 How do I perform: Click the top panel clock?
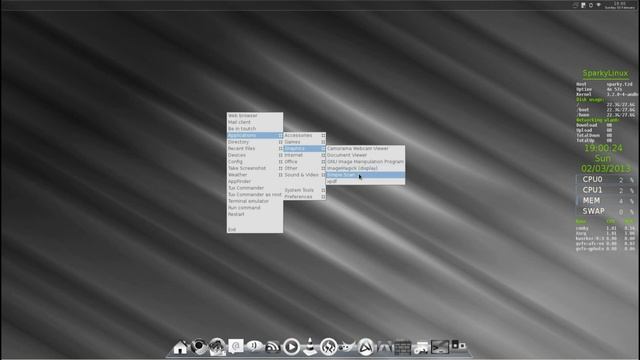[x=620, y=5]
